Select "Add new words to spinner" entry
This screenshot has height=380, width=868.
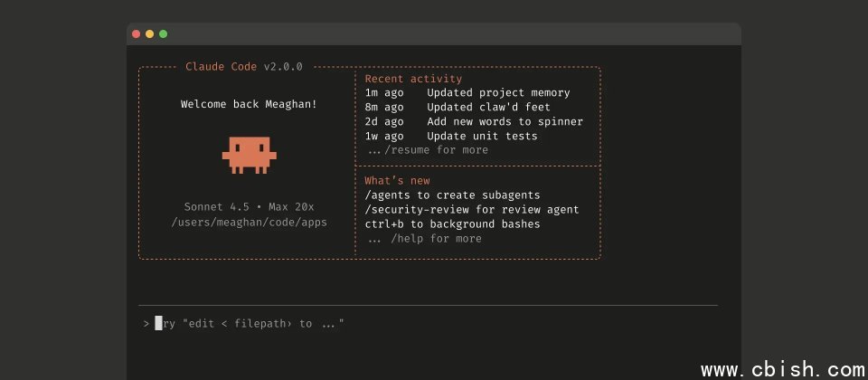(505, 122)
